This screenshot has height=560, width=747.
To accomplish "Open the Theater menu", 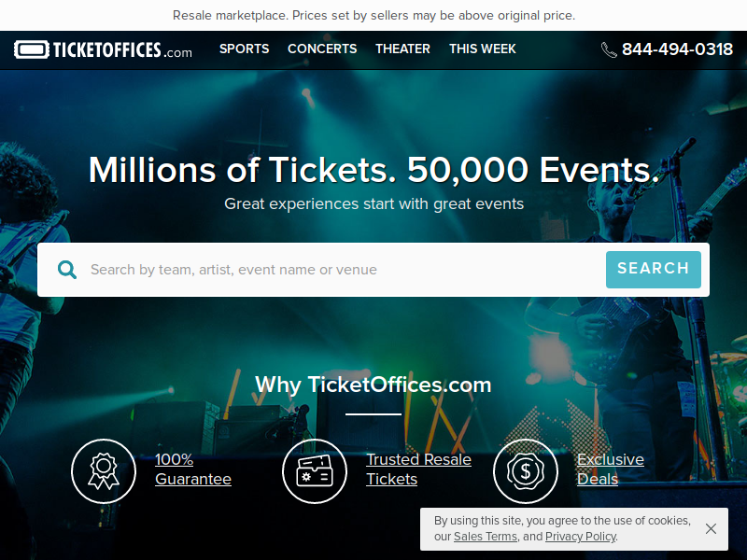I will tap(402, 49).
